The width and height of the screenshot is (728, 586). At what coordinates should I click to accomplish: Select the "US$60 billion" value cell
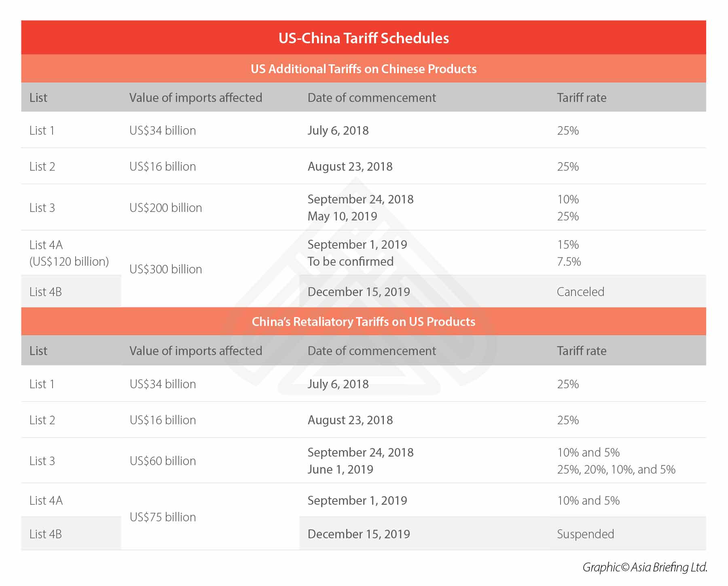click(x=163, y=461)
